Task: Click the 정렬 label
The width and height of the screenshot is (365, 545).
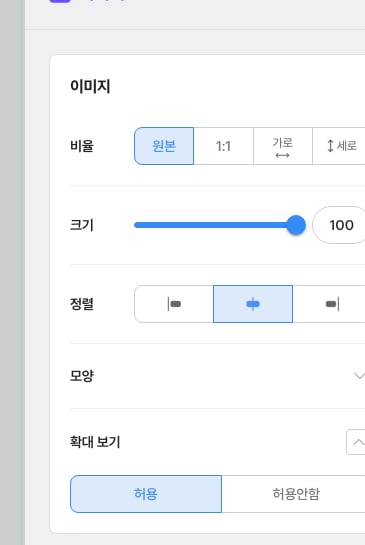Action: click(x=82, y=304)
